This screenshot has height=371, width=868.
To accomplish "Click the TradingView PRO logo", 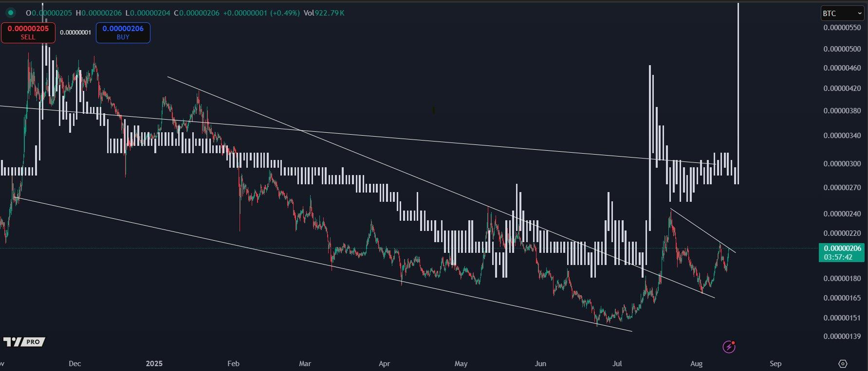I will click(24, 342).
